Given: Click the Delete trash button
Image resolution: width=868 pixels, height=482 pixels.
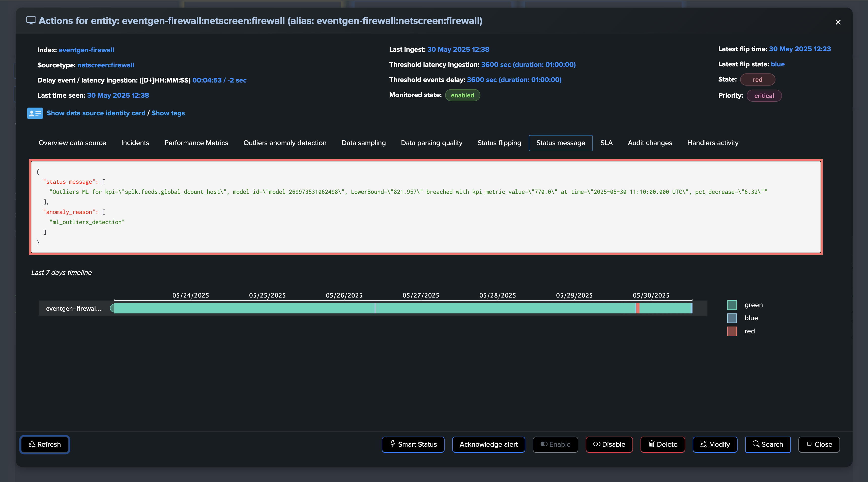Looking at the screenshot, I should coord(662,444).
